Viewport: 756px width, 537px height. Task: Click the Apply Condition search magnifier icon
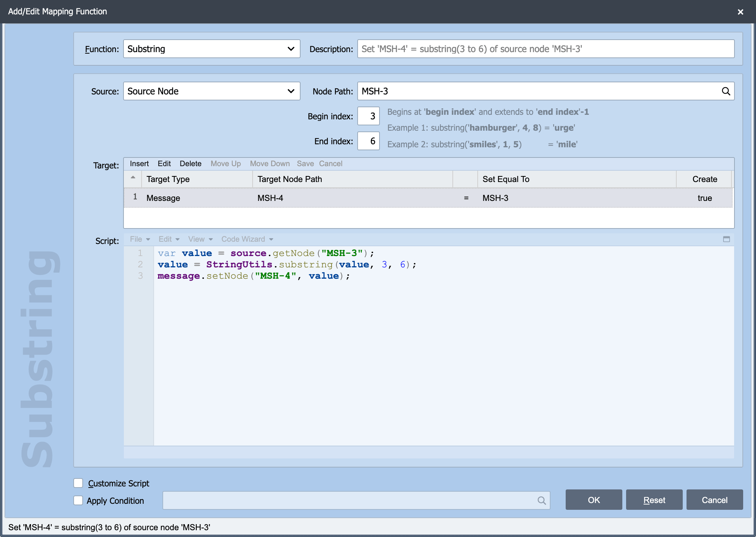(x=542, y=500)
